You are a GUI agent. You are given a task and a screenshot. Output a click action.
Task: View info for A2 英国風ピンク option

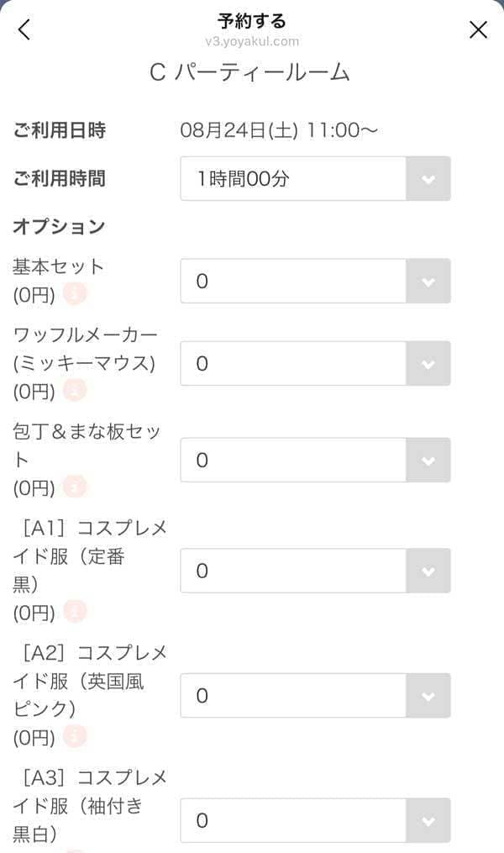[75, 737]
